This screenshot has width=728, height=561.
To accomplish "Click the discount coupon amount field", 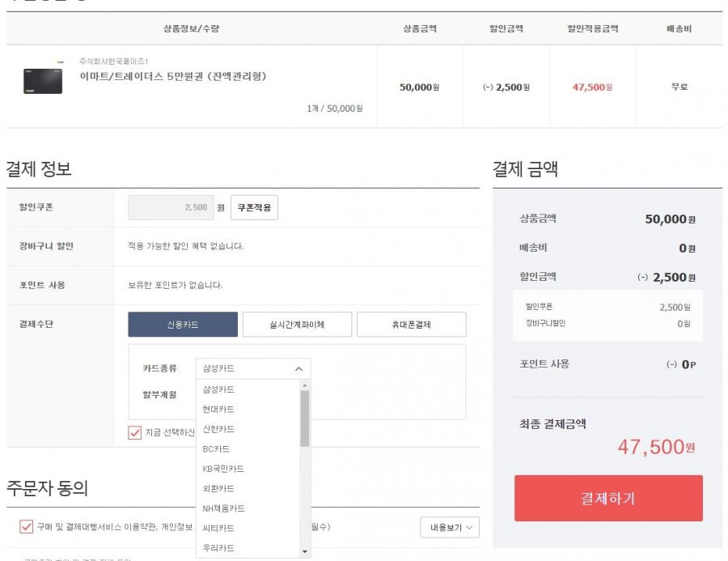I will [x=171, y=207].
